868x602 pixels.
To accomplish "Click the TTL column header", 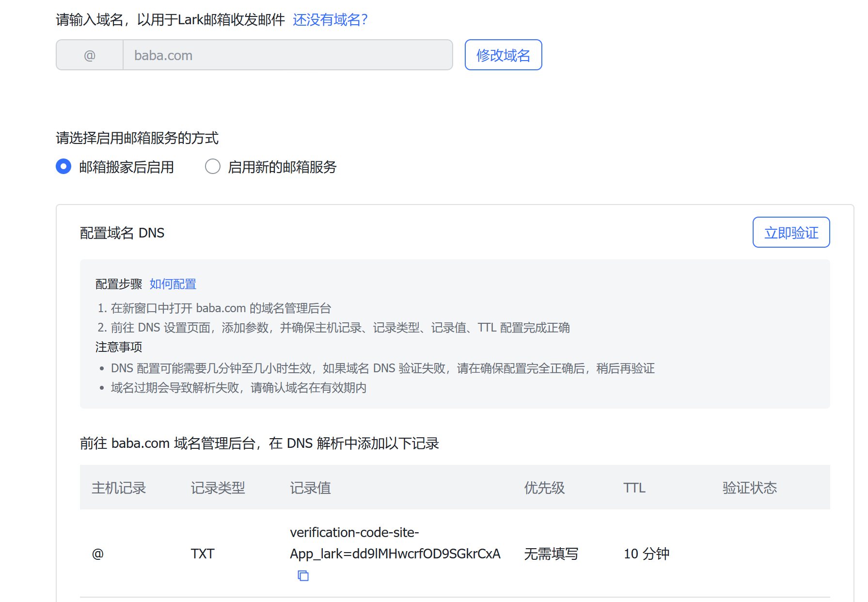I will click(634, 488).
